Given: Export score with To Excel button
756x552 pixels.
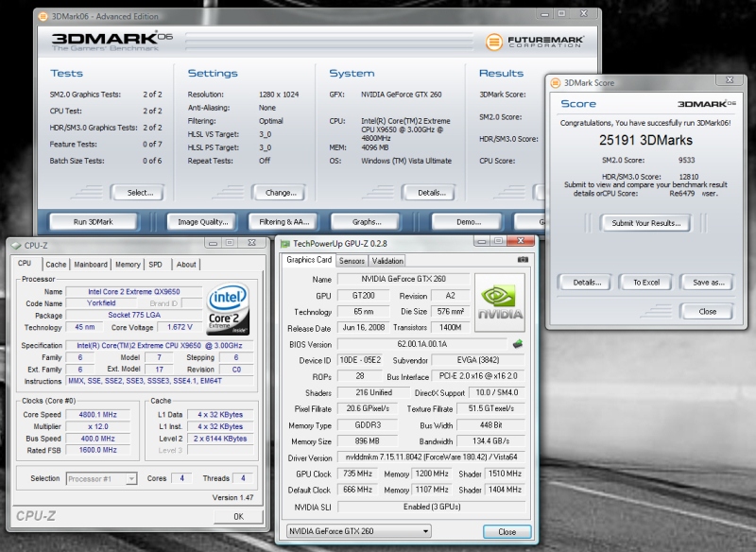Looking at the screenshot, I should point(645,283).
